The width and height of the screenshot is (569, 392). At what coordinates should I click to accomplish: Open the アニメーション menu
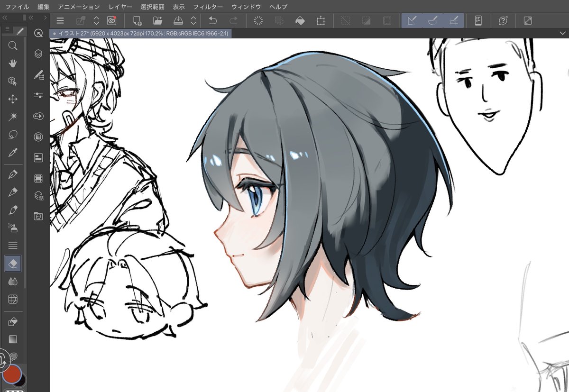pos(79,7)
